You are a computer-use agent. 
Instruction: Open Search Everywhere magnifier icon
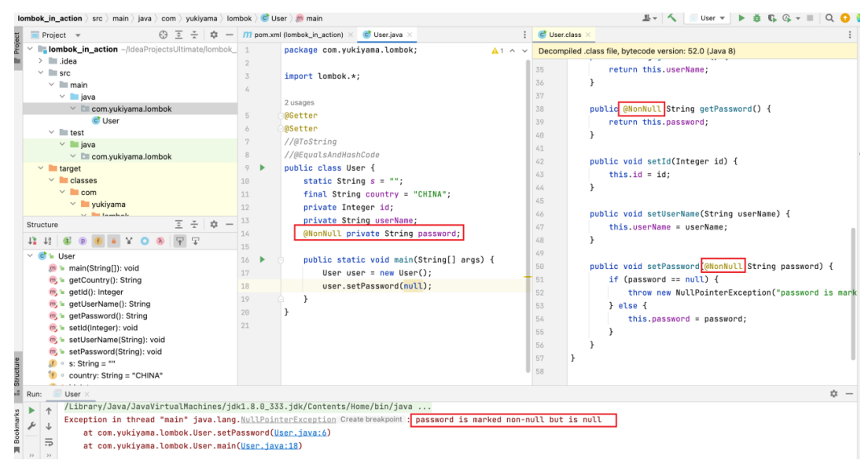(x=829, y=18)
